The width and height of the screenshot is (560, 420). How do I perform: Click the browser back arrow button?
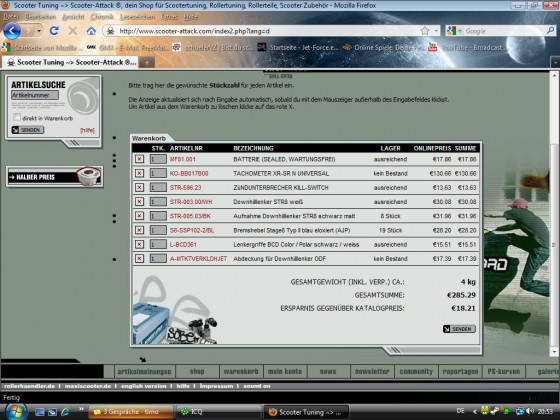(12, 31)
